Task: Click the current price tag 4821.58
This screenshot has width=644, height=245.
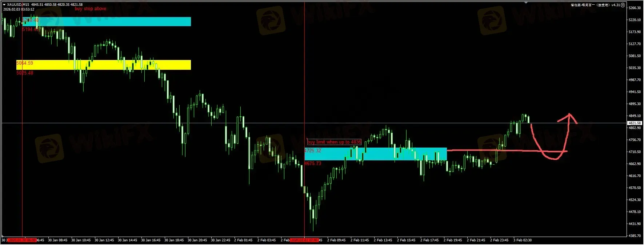Action: click(635, 123)
